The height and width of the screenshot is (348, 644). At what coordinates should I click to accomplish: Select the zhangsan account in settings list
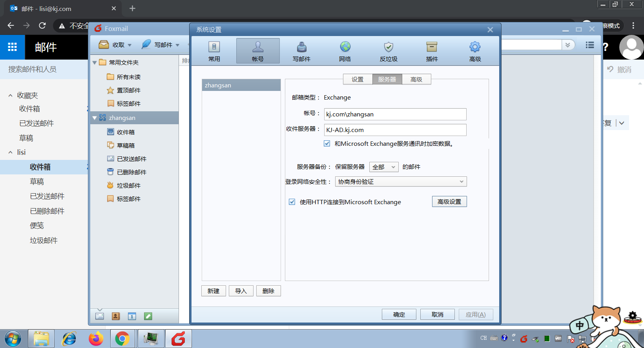pos(241,85)
